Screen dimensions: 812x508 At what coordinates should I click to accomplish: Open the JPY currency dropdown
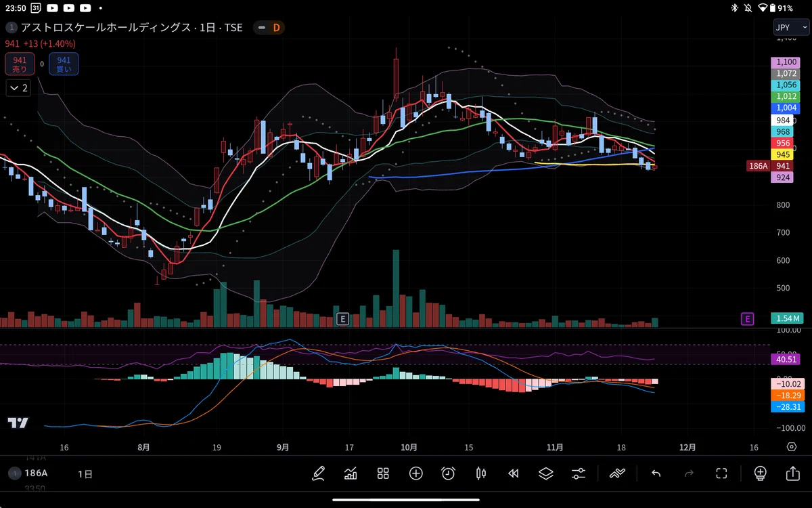click(791, 28)
